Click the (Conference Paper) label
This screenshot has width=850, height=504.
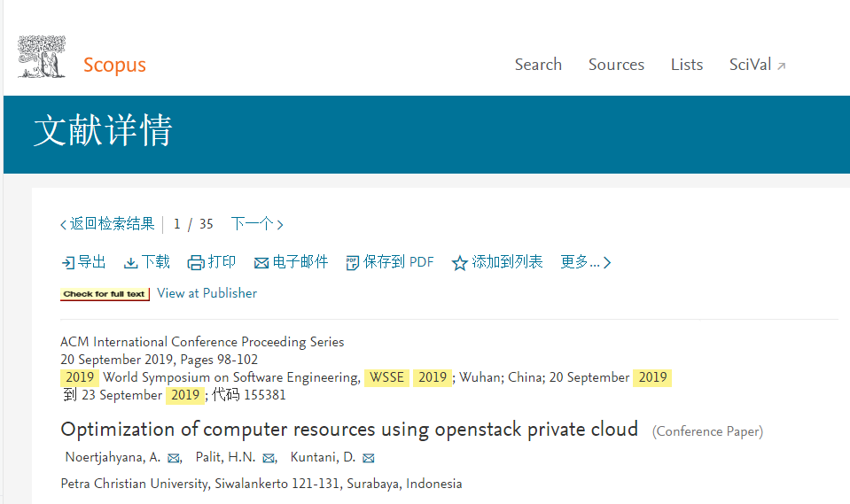(707, 431)
